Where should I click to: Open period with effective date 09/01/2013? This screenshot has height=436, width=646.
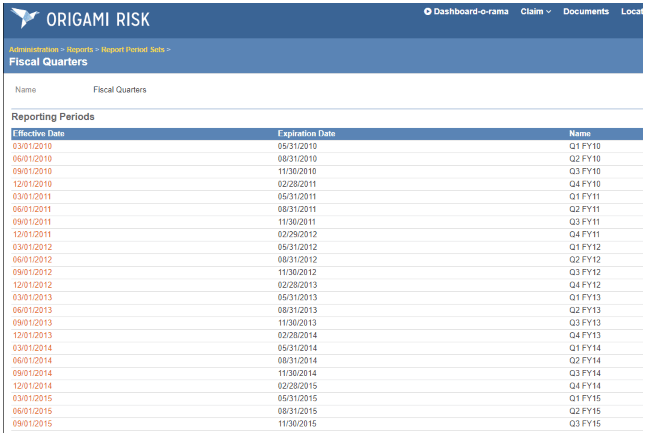pos(32,323)
